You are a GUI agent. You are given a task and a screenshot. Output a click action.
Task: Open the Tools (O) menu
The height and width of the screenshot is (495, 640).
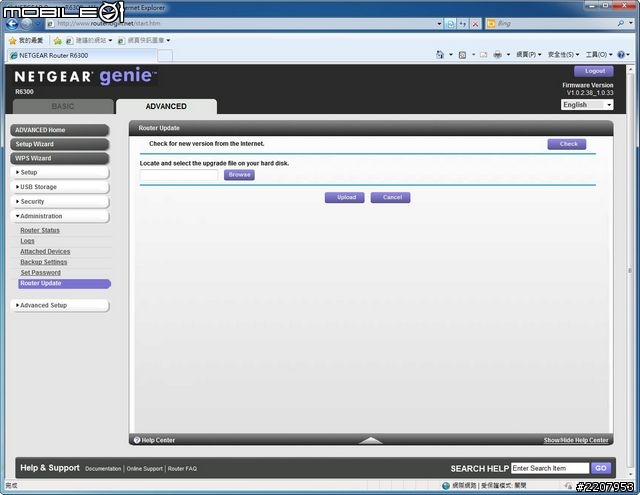coord(599,54)
